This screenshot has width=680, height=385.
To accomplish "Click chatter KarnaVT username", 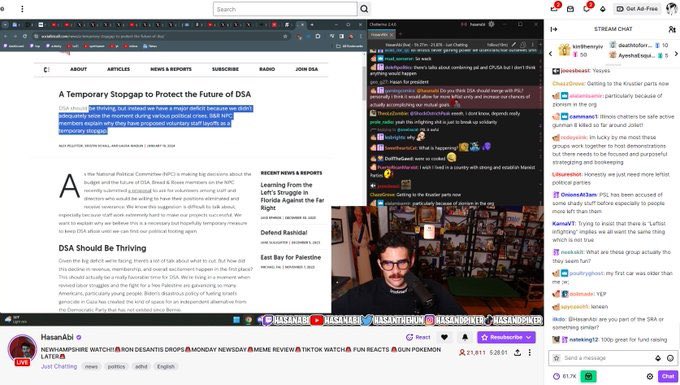I will (x=563, y=223).
